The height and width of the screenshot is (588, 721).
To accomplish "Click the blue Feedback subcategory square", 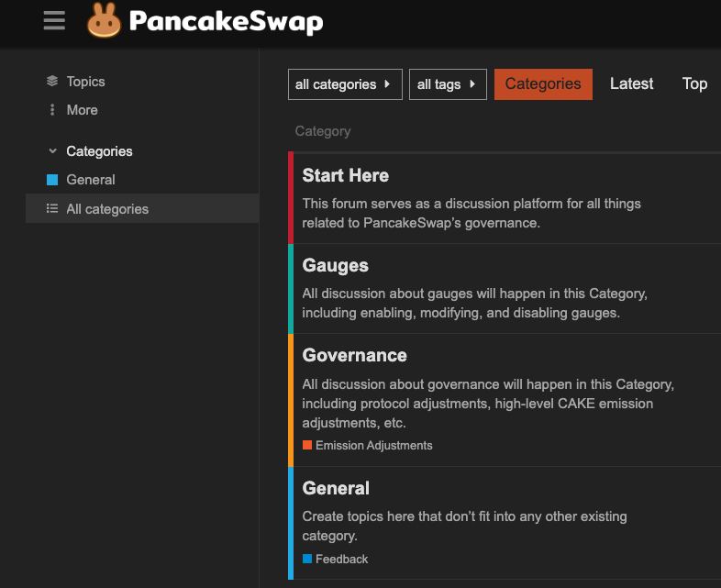I will point(307,560).
